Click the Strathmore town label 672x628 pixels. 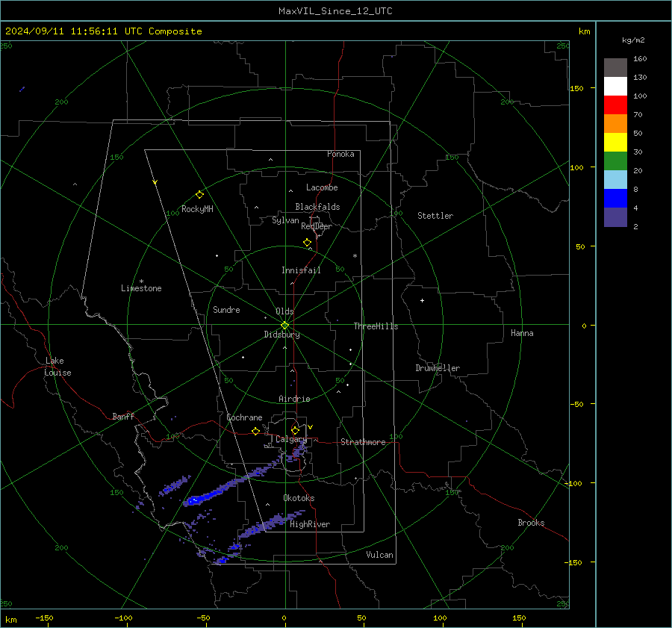363,442
